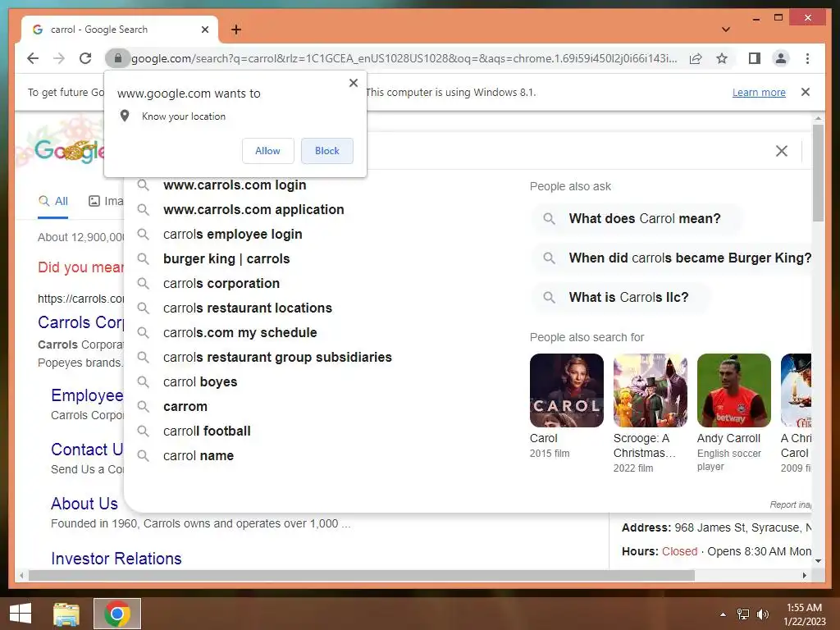This screenshot has height=630, width=840.
Task: Select suggestion carrols employee login
Action: point(232,234)
